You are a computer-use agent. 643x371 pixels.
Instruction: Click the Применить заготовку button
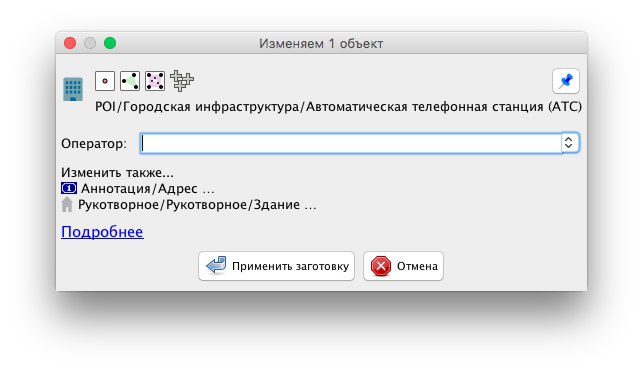pos(276,266)
